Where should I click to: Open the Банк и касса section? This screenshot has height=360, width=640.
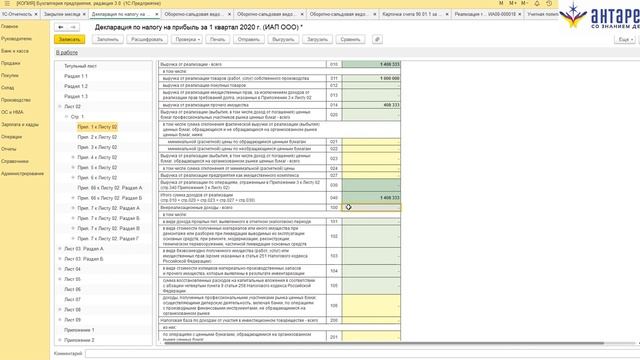coord(15,51)
